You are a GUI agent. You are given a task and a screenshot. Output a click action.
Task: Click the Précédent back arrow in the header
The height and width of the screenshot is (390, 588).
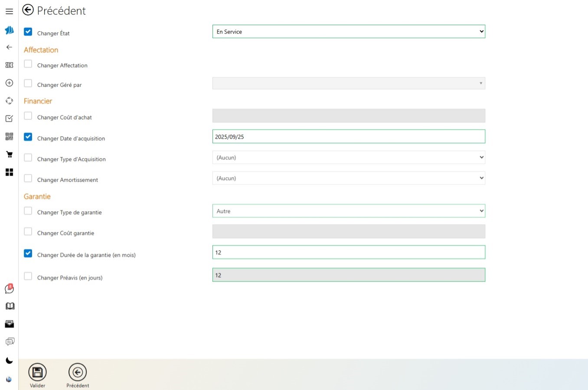click(x=28, y=10)
